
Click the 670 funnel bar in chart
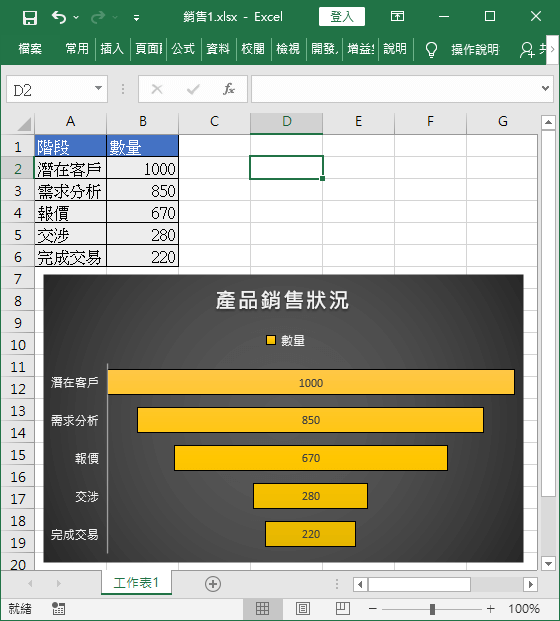(x=311, y=458)
